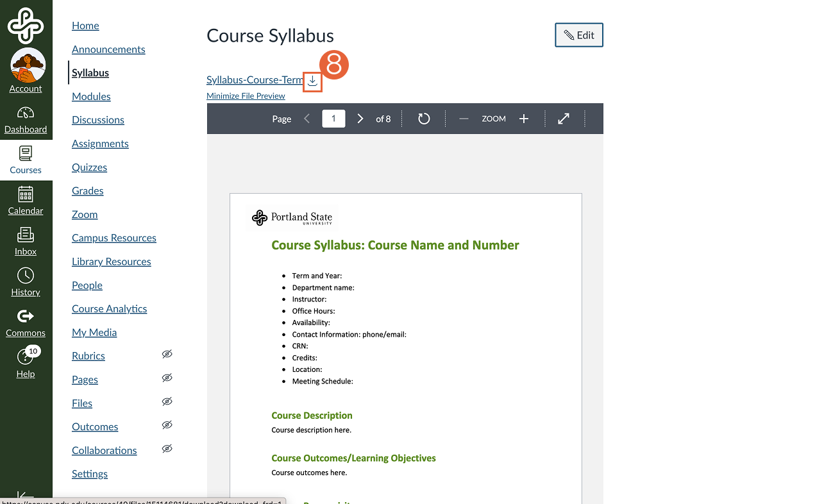This screenshot has height=504, width=815.
Task: Toggle visibility for the Files section
Action: tap(167, 401)
